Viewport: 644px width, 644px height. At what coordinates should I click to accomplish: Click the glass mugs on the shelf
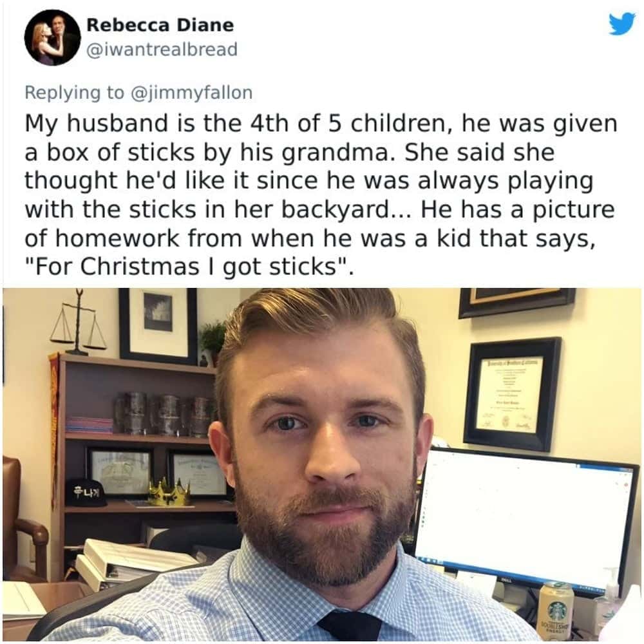pyautogui.click(x=164, y=414)
